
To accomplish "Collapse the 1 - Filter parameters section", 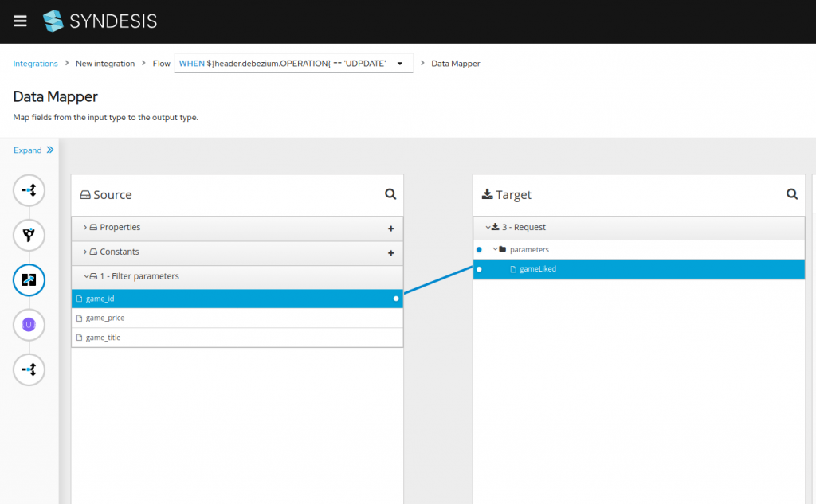I will pos(85,277).
